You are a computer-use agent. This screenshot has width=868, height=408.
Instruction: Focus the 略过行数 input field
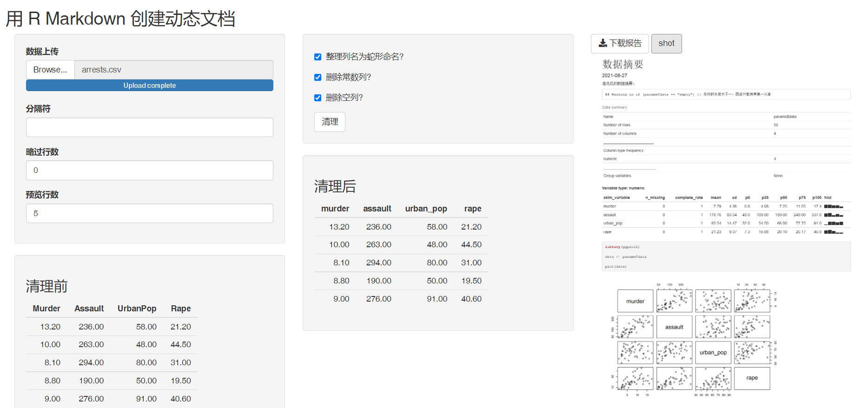pyautogui.click(x=150, y=170)
